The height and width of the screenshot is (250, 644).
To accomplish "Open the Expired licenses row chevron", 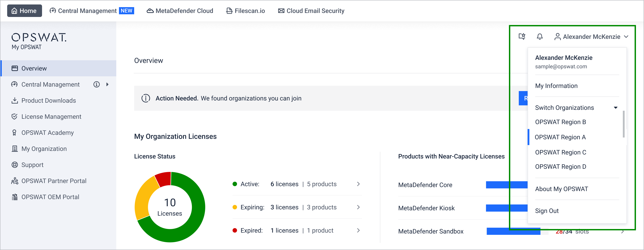I will click(x=358, y=231).
